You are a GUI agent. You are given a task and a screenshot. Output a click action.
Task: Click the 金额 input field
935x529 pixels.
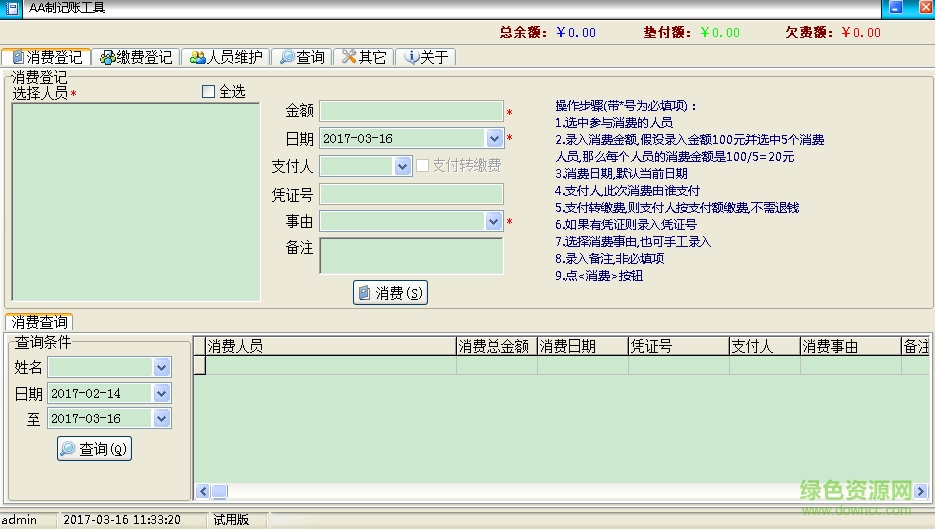411,111
